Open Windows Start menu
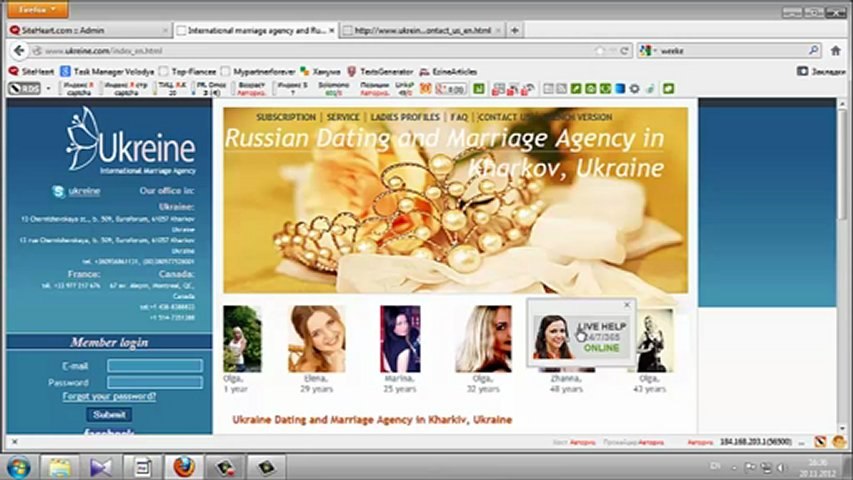This screenshot has height=480, width=853. tap(19, 467)
